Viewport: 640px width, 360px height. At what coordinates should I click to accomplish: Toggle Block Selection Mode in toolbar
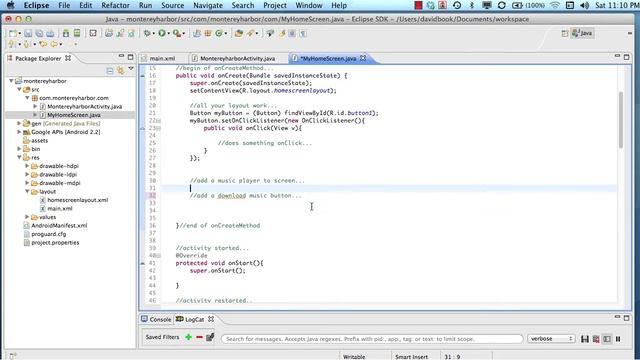[x=292, y=33]
